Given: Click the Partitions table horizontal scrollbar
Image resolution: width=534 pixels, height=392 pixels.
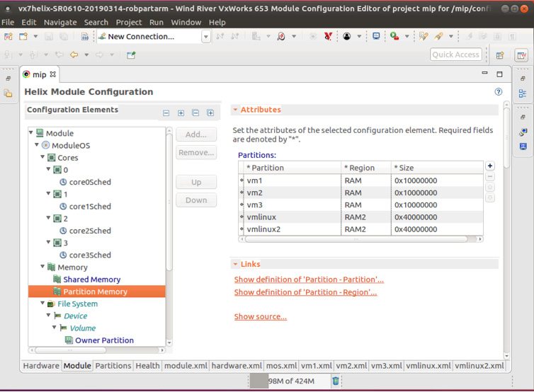Looking at the screenshot, I should (x=356, y=239).
